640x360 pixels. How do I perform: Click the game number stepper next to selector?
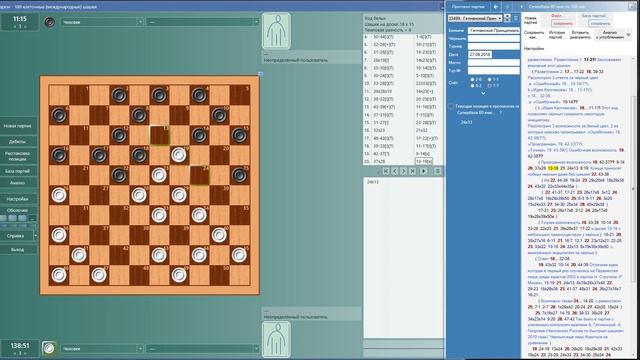click(507, 18)
